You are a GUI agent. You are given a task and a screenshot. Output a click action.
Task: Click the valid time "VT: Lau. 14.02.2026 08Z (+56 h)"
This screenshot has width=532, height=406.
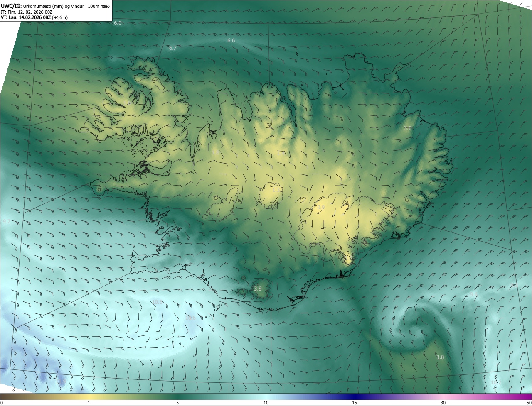[x=34, y=18]
